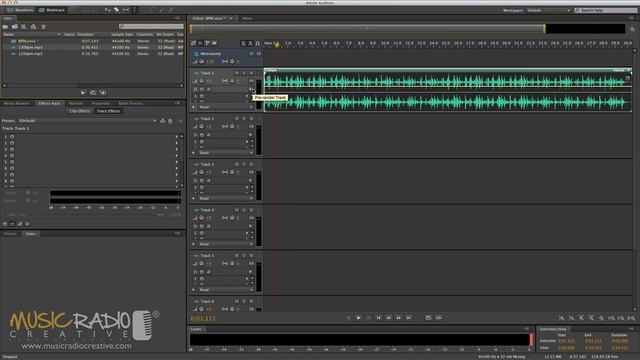Select the Slip tool in top toolbar
The height and width of the screenshot is (360, 640).
click(x=126, y=10)
